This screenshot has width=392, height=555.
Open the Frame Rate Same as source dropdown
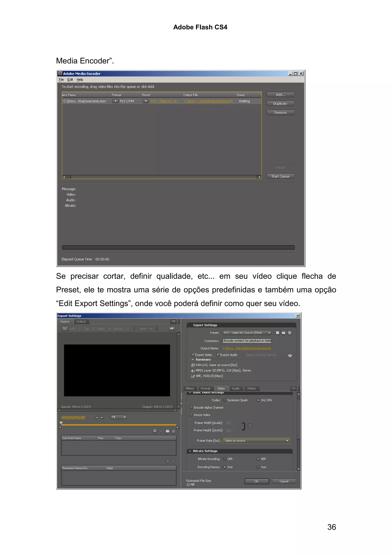pyautogui.click(x=256, y=441)
